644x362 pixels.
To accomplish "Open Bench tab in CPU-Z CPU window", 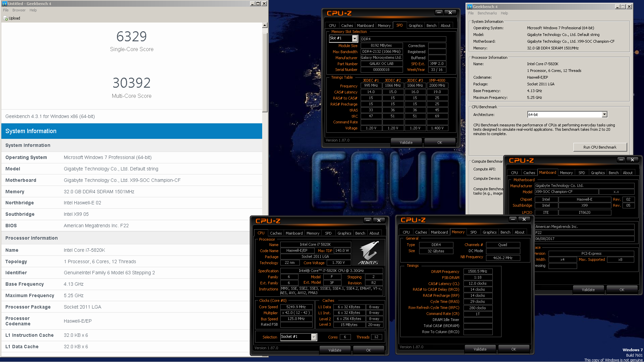I will coord(360,233).
